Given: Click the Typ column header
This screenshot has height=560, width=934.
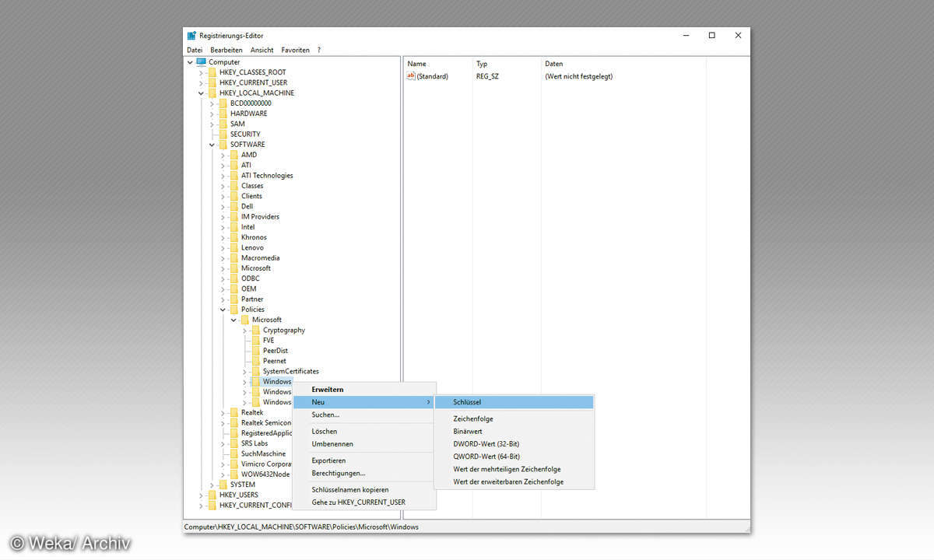Looking at the screenshot, I should click(x=507, y=64).
